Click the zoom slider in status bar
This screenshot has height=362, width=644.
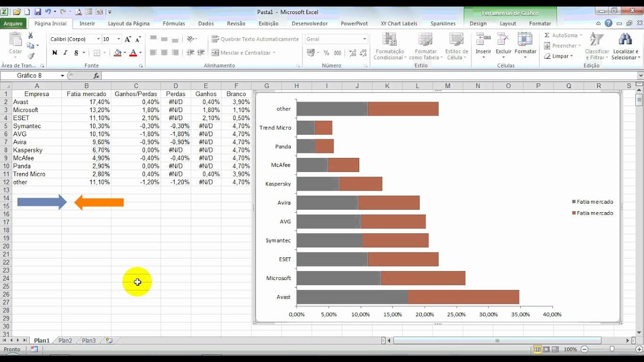point(611,349)
